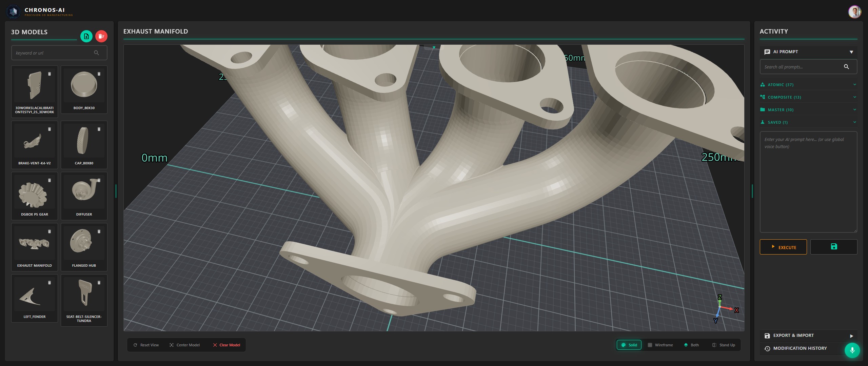Delete the BODY_80X30 model via trash icon
Viewport: 868px width, 366px height.
tap(99, 74)
